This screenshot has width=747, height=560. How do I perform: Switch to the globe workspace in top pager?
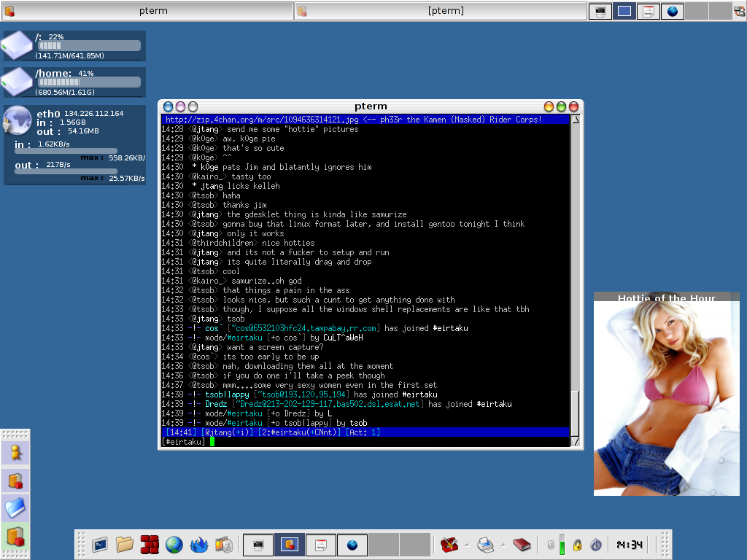click(672, 11)
